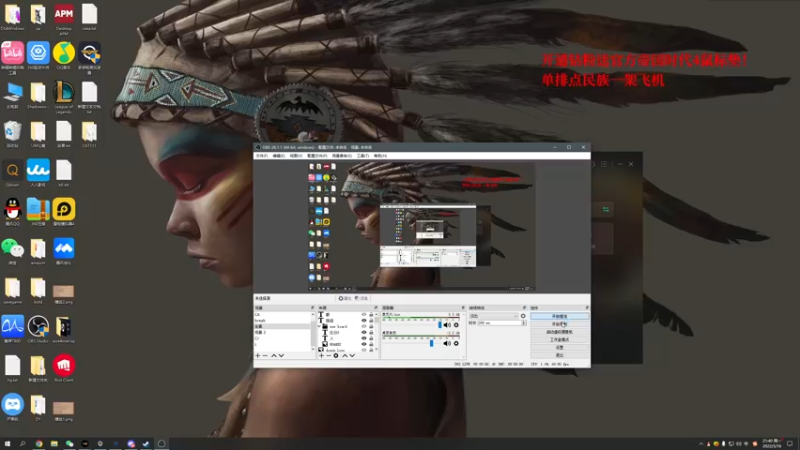
Task: Open the View menu in OBS
Action: (296, 156)
